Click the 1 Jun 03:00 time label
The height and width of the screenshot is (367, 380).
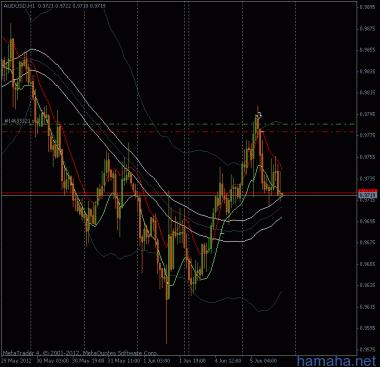pos(157,361)
